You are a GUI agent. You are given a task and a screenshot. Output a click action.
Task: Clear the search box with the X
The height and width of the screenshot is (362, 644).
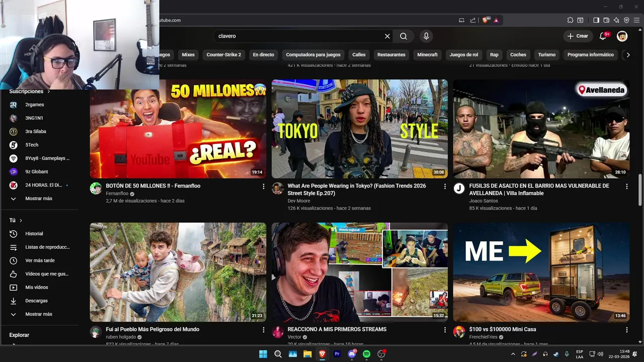point(387,36)
